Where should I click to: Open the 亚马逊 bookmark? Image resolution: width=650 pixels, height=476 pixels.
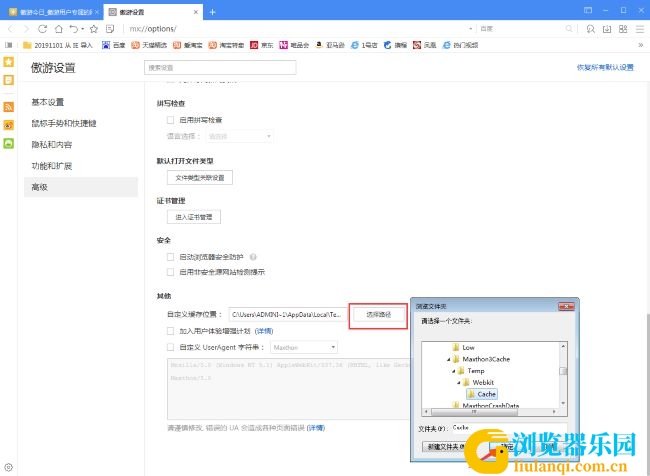tap(330, 45)
